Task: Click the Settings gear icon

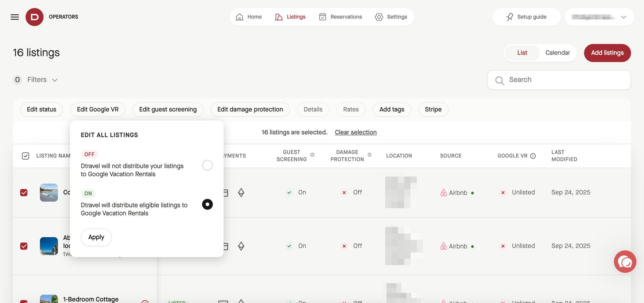Action: coord(379,17)
